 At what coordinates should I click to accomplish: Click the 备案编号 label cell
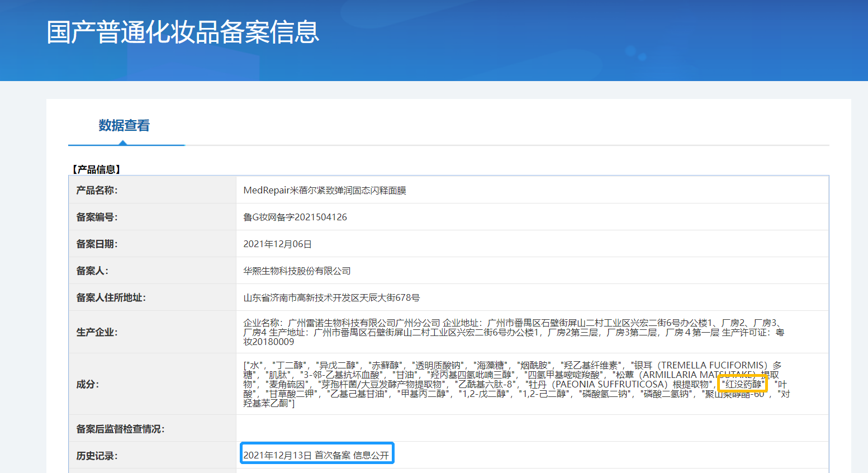tap(153, 217)
